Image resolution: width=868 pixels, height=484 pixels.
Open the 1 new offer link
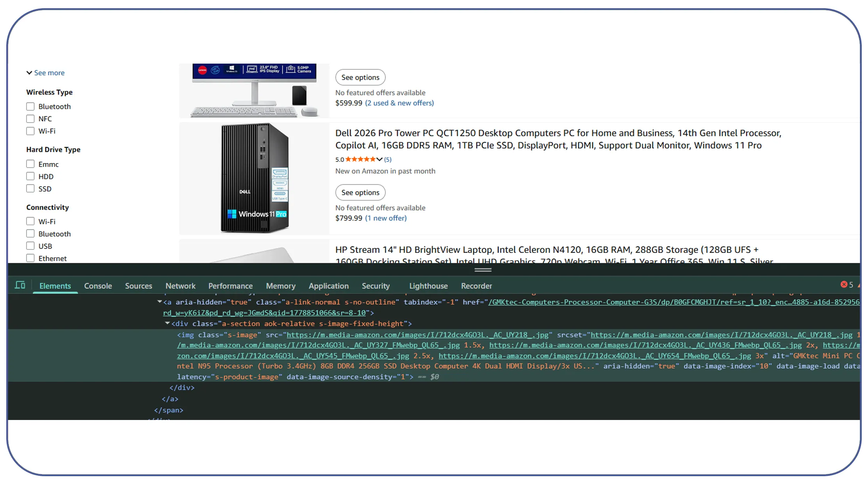pos(386,218)
